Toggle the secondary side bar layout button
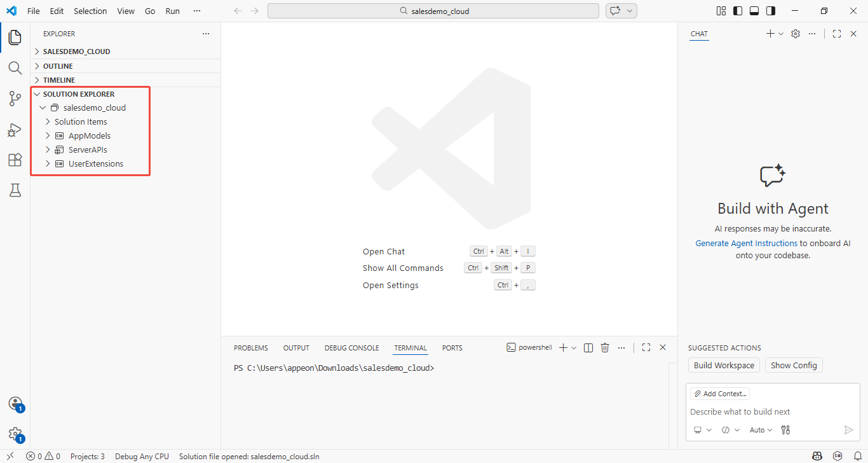This screenshot has width=868, height=463. pos(771,11)
